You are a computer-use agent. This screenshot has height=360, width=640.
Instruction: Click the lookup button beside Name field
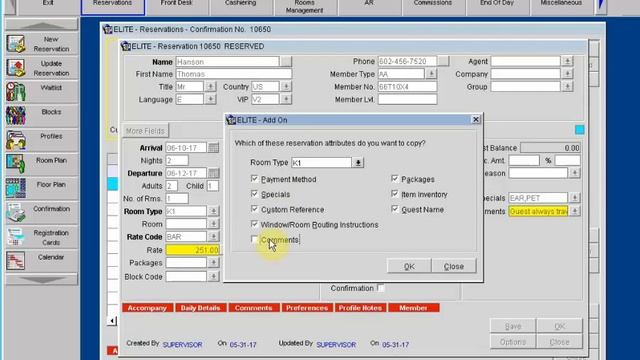point(286,62)
